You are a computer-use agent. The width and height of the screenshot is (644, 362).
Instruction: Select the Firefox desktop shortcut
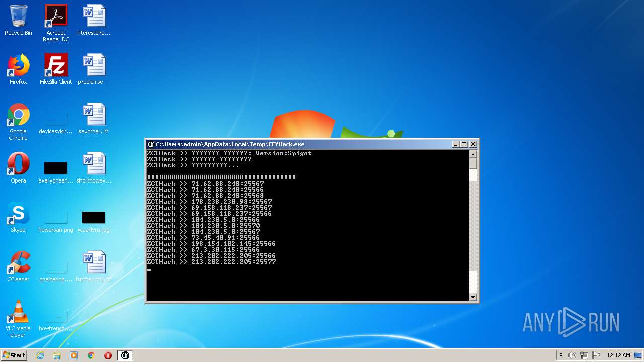pyautogui.click(x=18, y=69)
